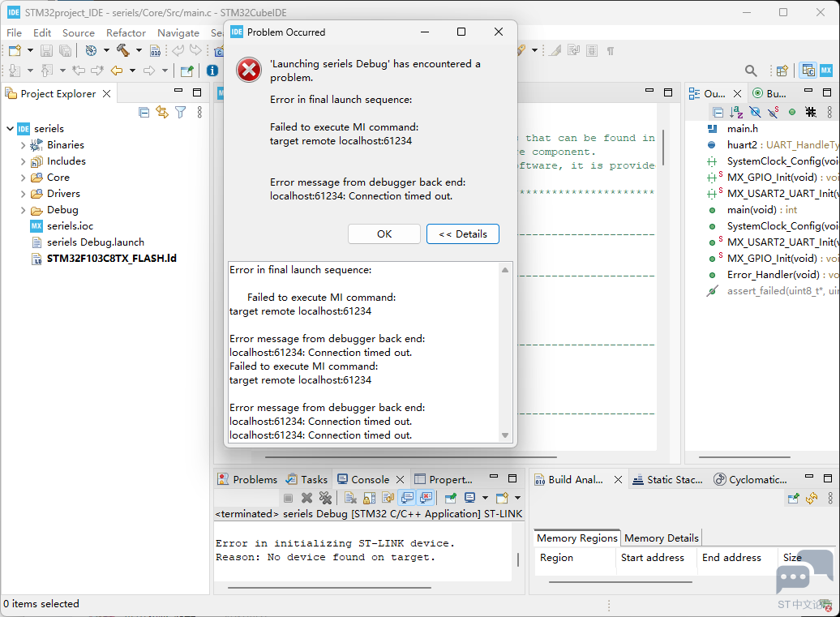Open the build hammer dropdown arrow
Image resolution: width=840 pixels, height=617 pixels.
coord(139,50)
